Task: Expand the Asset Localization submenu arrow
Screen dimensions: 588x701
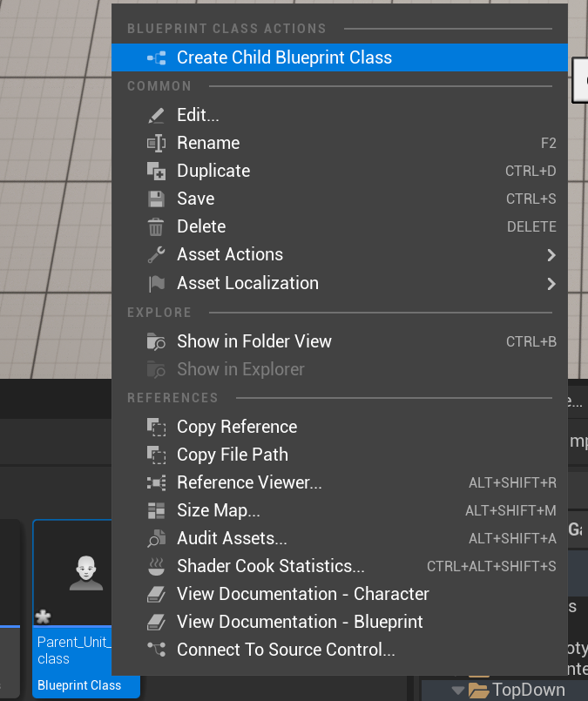Action: [551, 283]
